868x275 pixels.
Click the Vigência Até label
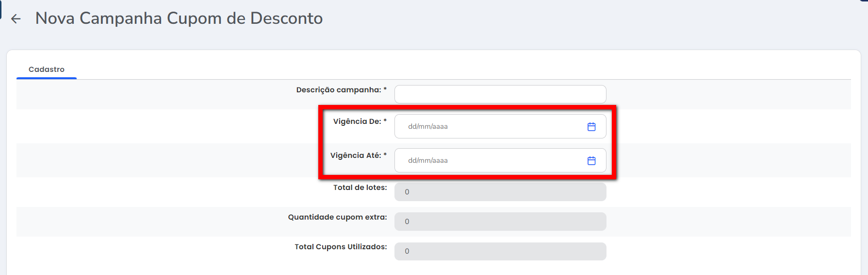[356, 155]
